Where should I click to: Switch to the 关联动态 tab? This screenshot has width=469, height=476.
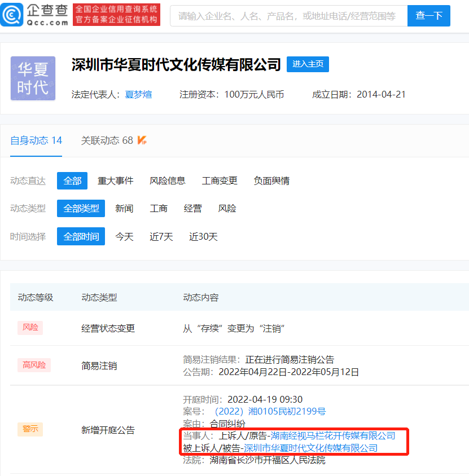pos(107,140)
